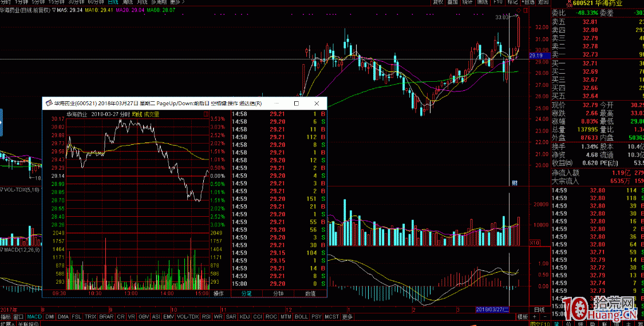Select the 15分钟 period tab

pos(56,2)
